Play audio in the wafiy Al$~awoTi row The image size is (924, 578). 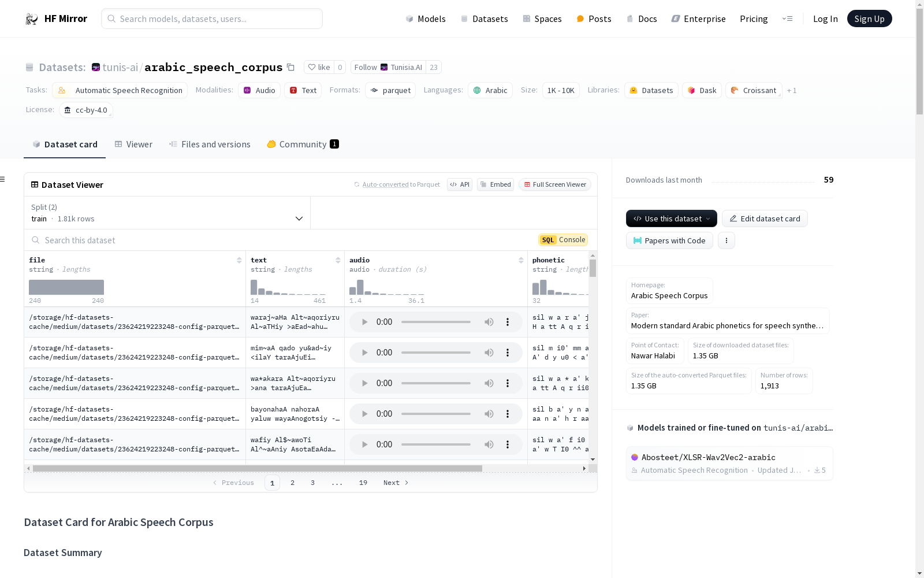tap(364, 444)
